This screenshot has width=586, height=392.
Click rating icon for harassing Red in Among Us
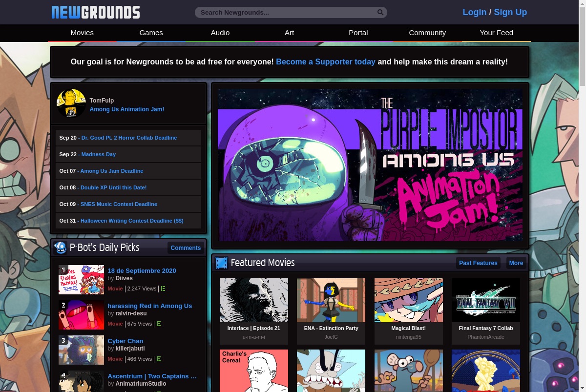tap(159, 324)
